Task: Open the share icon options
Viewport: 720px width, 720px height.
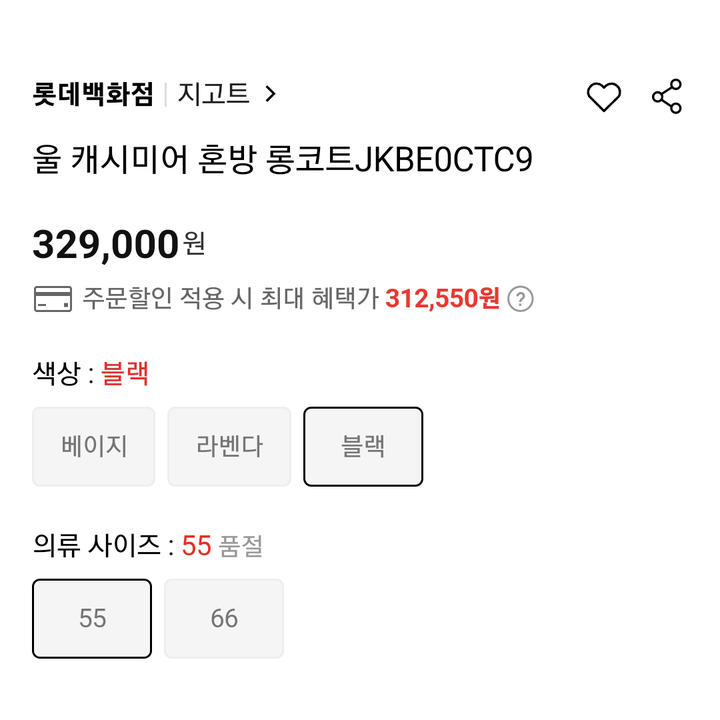Action: point(667,96)
